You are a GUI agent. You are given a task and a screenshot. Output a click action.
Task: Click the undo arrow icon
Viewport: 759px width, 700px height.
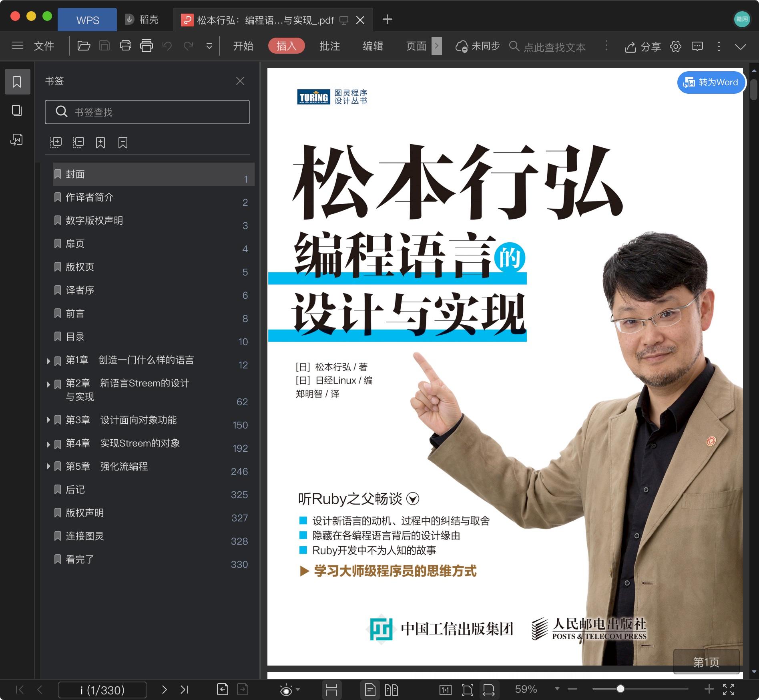pyautogui.click(x=167, y=46)
